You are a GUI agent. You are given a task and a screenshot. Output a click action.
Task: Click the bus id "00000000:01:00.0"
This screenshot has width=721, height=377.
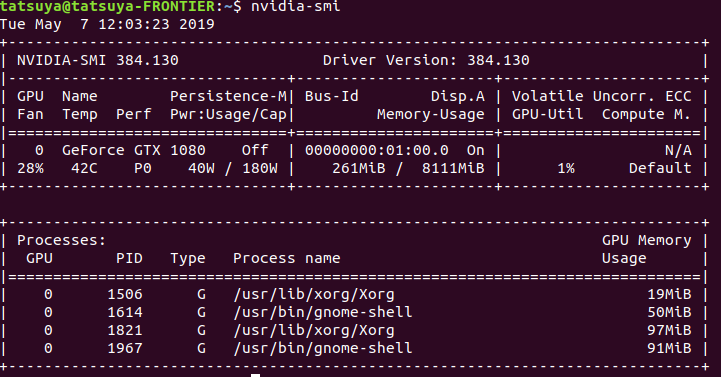377,150
